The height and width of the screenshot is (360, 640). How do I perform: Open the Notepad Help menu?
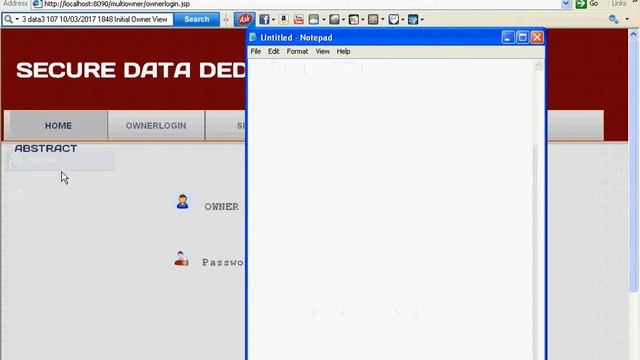point(343,51)
